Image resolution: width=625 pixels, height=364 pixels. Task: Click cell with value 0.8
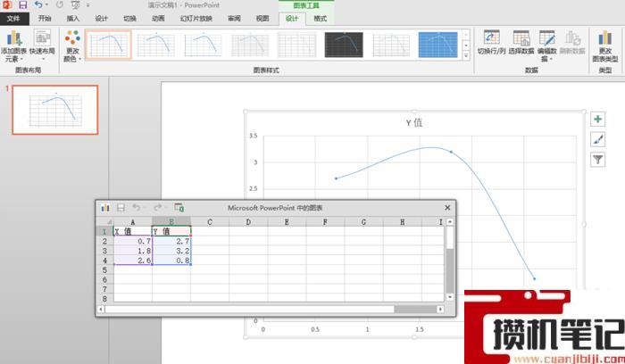click(x=171, y=261)
